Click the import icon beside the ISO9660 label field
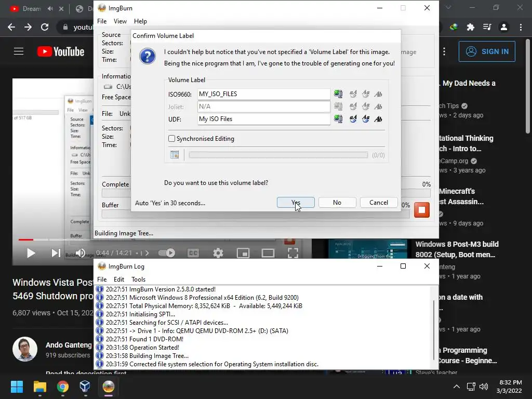532x399 pixels. [338, 94]
